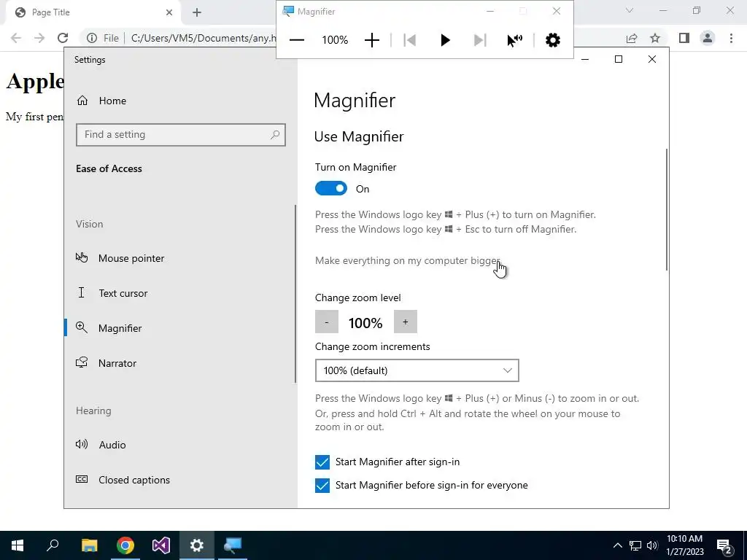Open a new Chrome tab

click(197, 13)
